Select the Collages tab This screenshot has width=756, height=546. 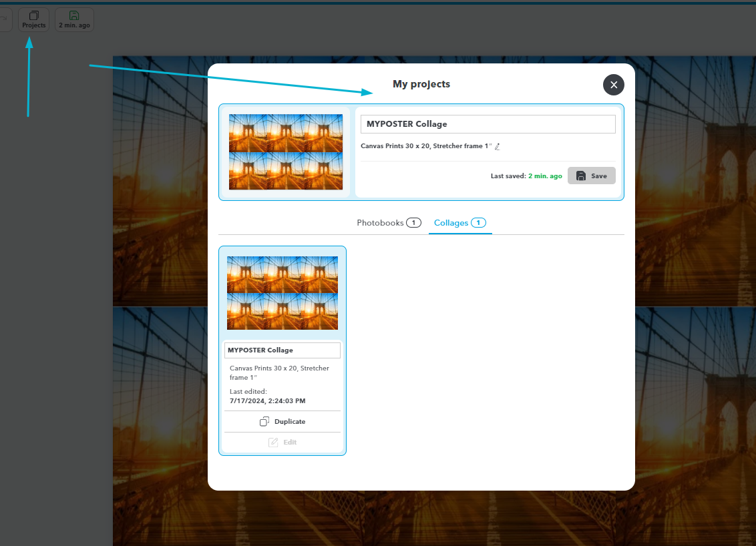point(460,223)
